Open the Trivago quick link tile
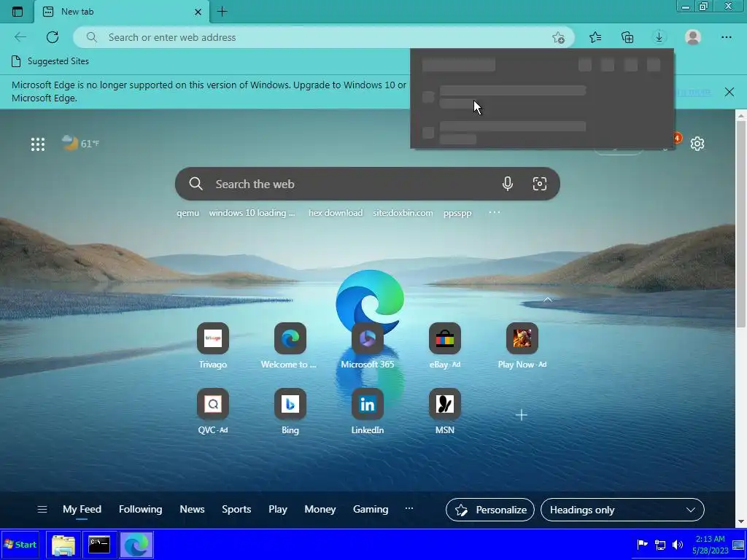The height and width of the screenshot is (560, 747). 212,346
